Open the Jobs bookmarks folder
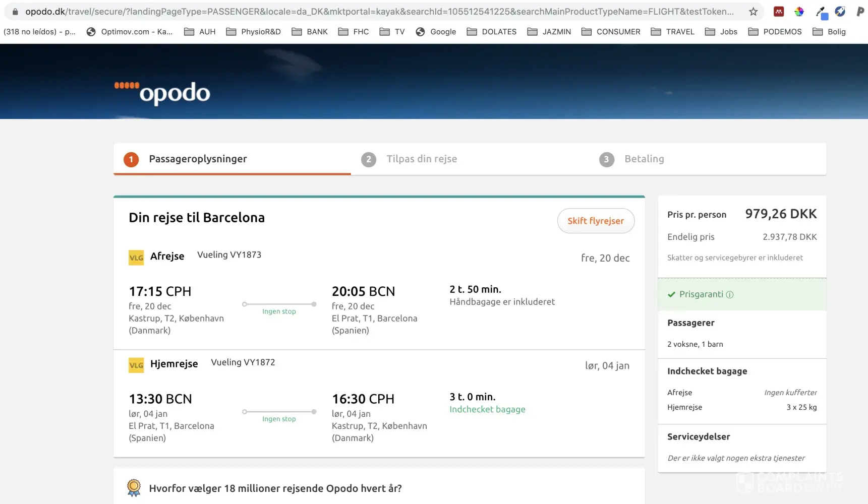Image resolution: width=868 pixels, height=504 pixels. click(x=721, y=32)
